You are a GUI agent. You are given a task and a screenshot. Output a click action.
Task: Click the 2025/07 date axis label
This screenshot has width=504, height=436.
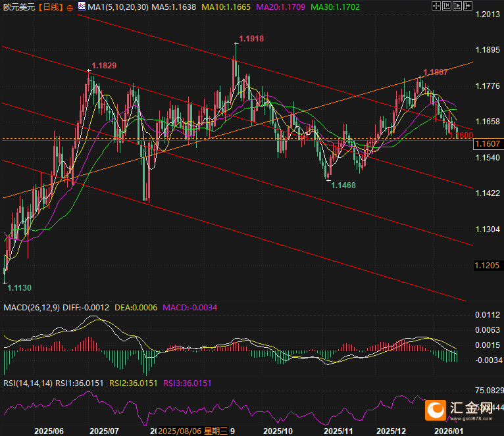pyautogui.click(x=104, y=431)
